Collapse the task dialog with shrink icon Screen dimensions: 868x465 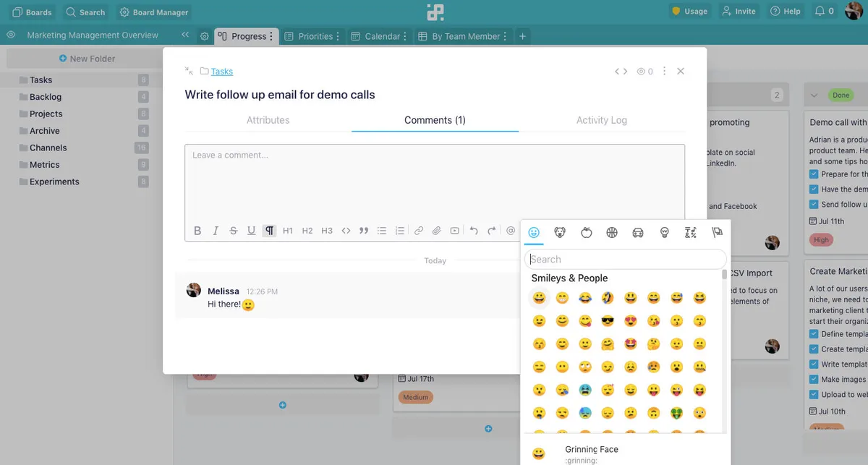(x=189, y=71)
